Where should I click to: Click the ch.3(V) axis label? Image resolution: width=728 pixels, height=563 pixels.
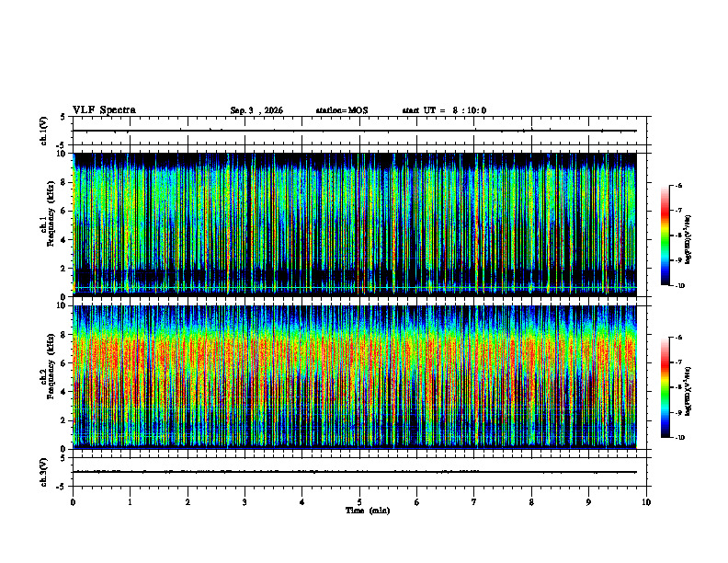click(x=43, y=473)
